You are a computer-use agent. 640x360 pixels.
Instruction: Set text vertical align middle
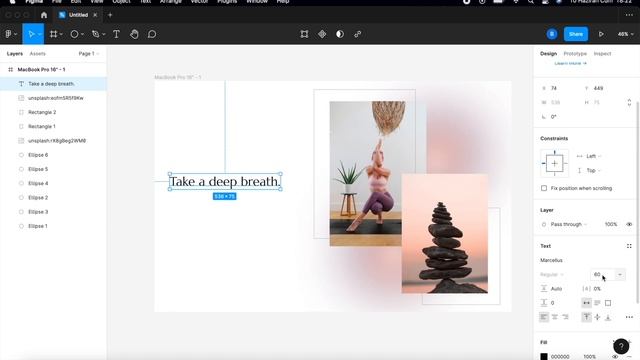coord(597,317)
